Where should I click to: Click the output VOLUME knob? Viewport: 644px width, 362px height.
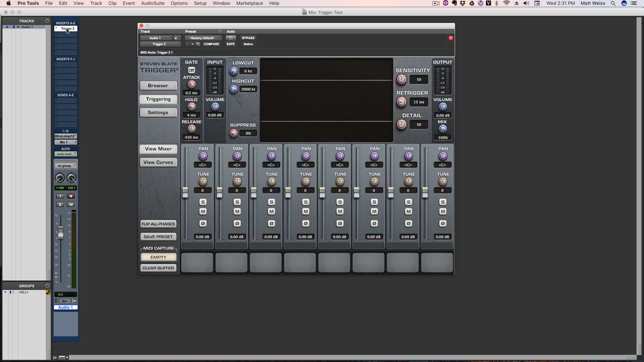tap(443, 106)
